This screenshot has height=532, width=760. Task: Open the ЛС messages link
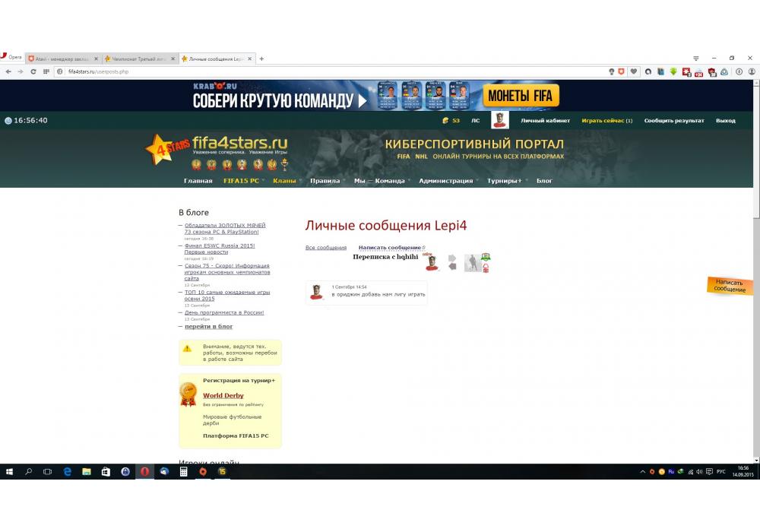pyautogui.click(x=476, y=121)
